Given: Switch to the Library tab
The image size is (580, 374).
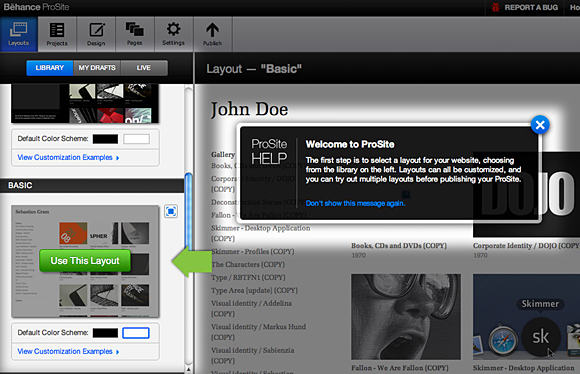Looking at the screenshot, I should [50, 68].
